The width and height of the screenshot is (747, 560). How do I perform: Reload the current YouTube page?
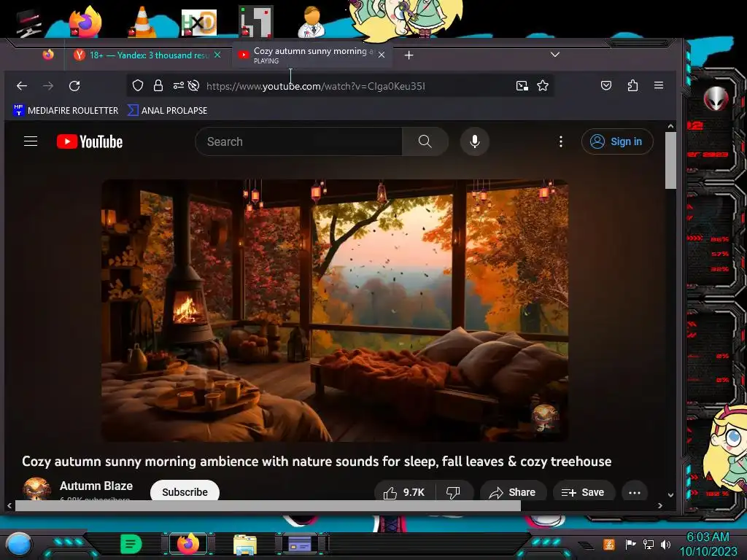click(74, 86)
